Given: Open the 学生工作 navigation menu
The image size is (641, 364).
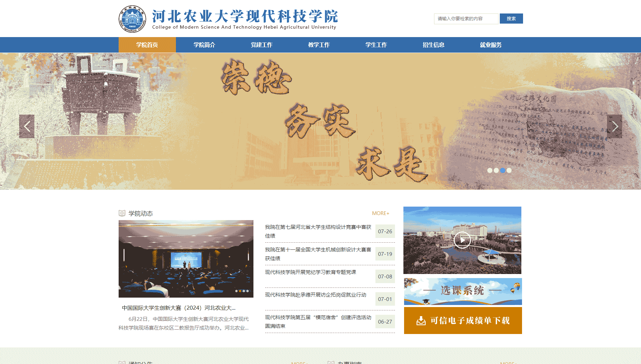Looking at the screenshot, I should click(x=376, y=45).
